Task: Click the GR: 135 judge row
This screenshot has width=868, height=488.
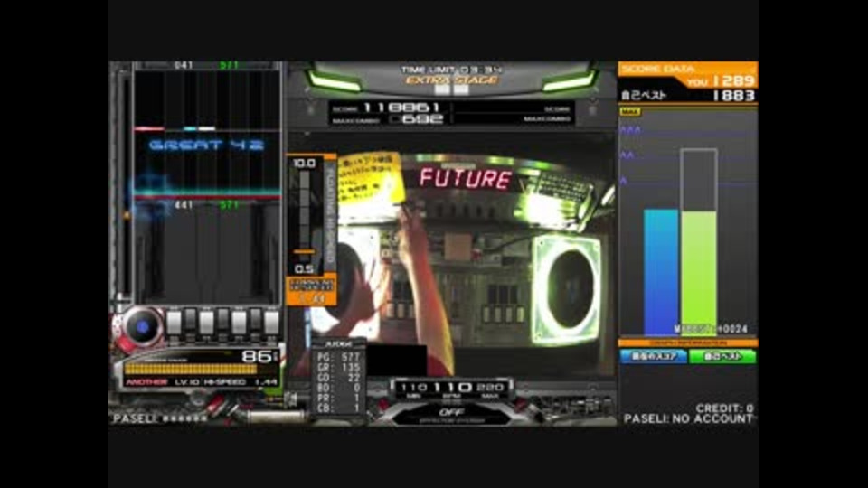Action: [339, 368]
